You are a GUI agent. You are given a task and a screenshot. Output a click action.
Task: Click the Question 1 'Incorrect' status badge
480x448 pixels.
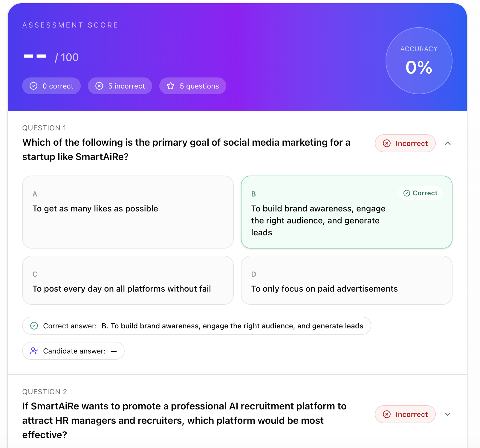pos(405,144)
